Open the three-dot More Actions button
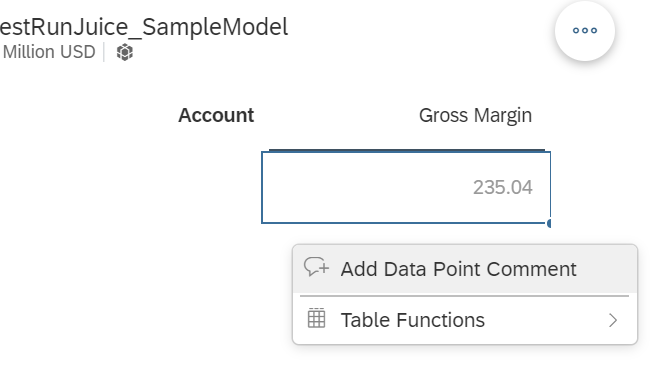Image resolution: width=668 pixels, height=386 pixels. click(x=584, y=31)
